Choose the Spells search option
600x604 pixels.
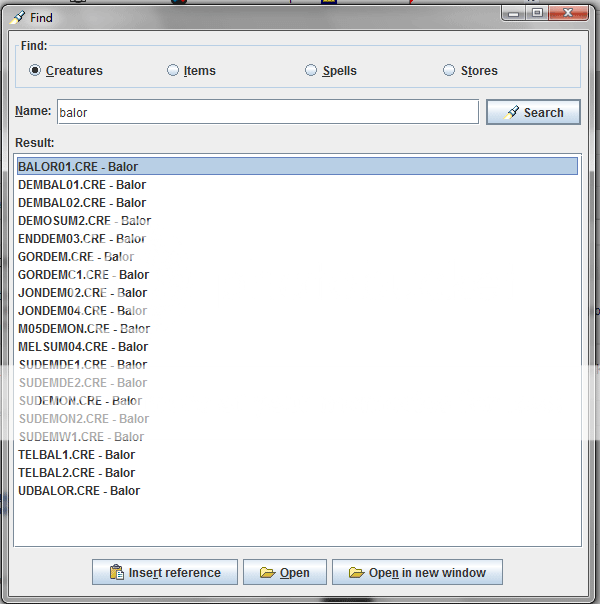312,71
